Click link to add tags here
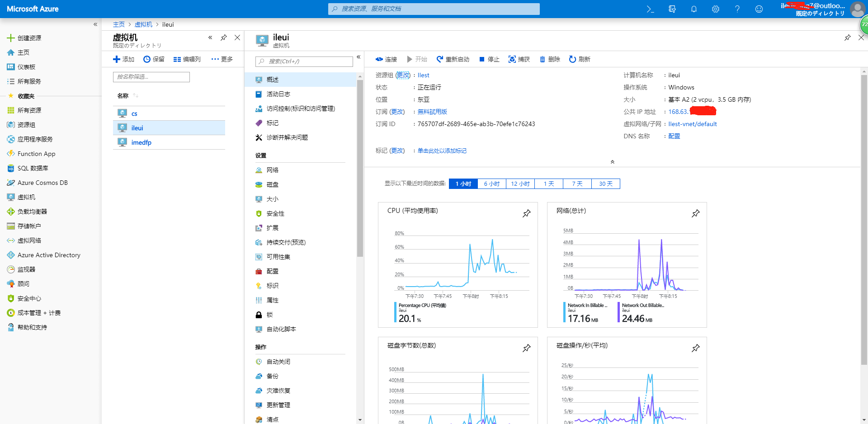This screenshot has height=424, width=868. coord(442,151)
